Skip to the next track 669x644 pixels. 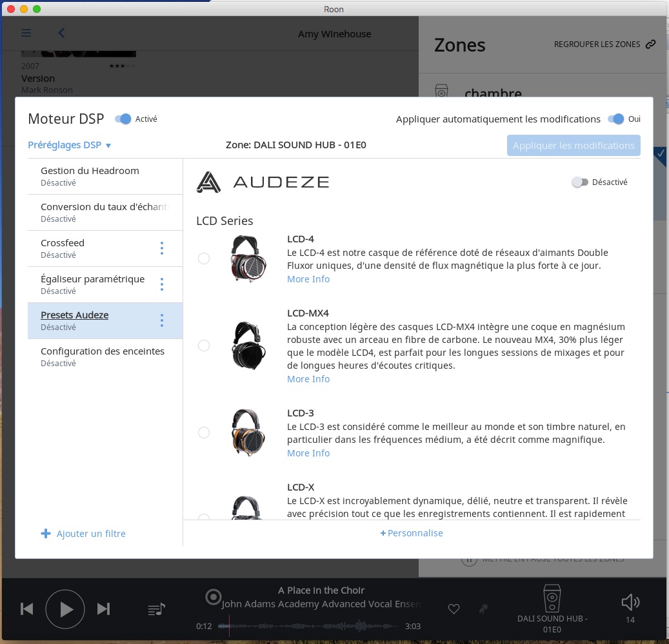pyautogui.click(x=104, y=609)
